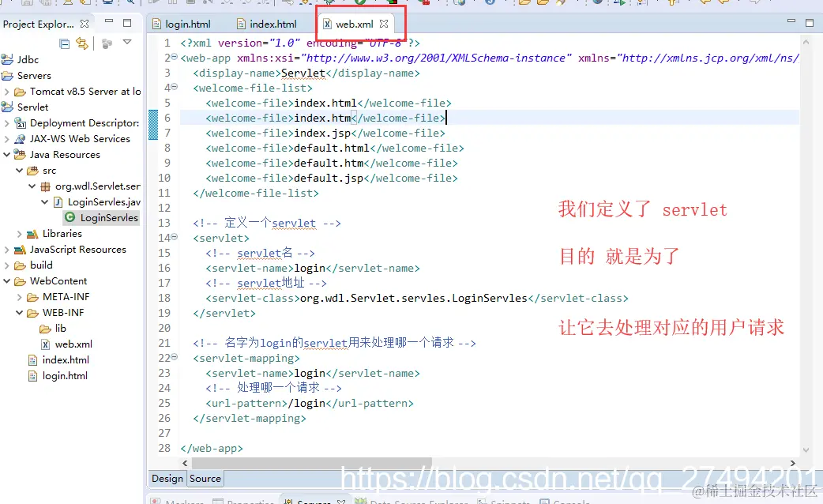This screenshot has height=504, width=823.
Task: Switch to the Design tab
Action: pos(167,478)
